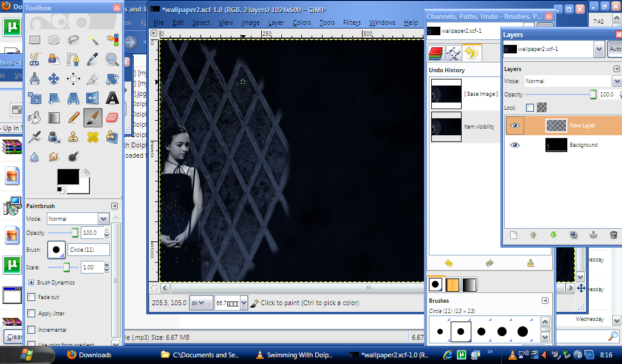This screenshot has width=622, height=364.
Task: Select the Text tool
Action: 112,98
